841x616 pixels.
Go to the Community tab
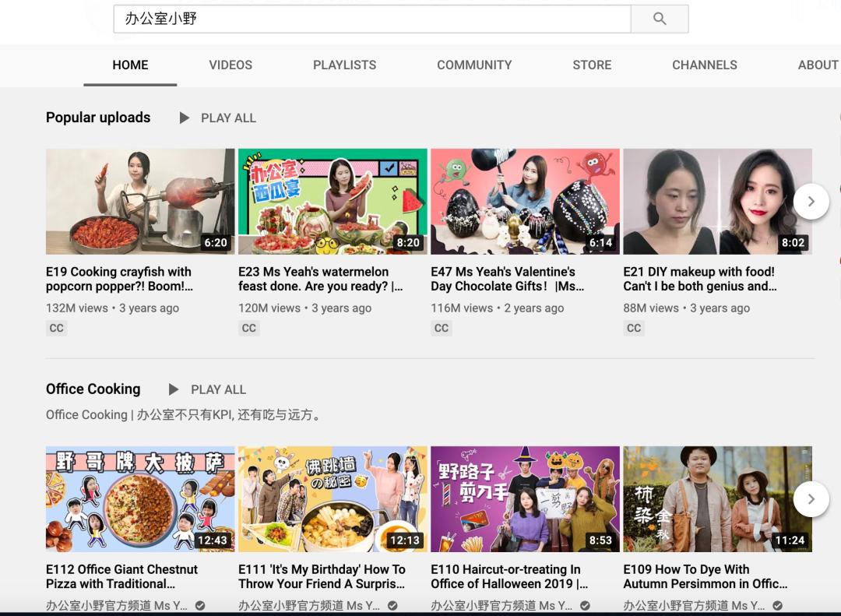tap(474, 65)
